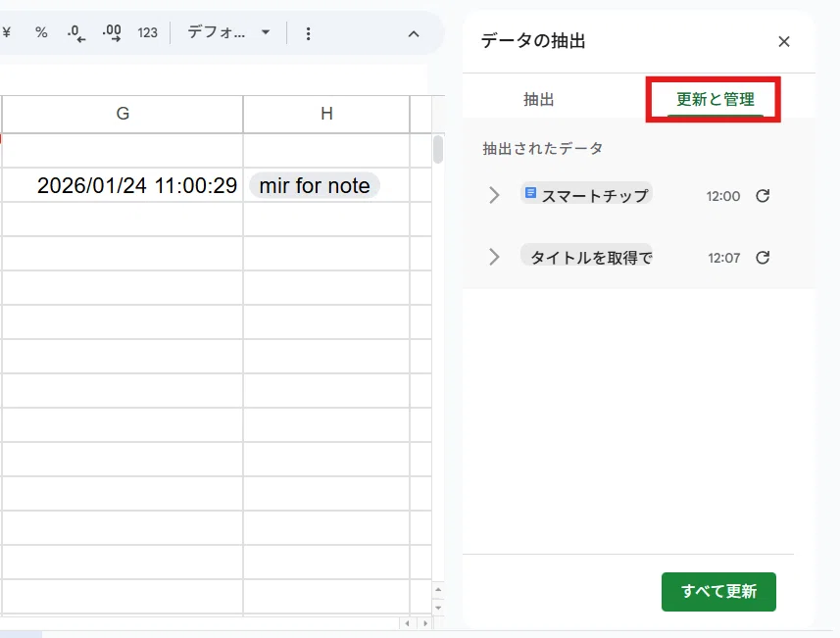
Task: Click the vertical scrollbar thumb
Action: click(x=438, y=150)
